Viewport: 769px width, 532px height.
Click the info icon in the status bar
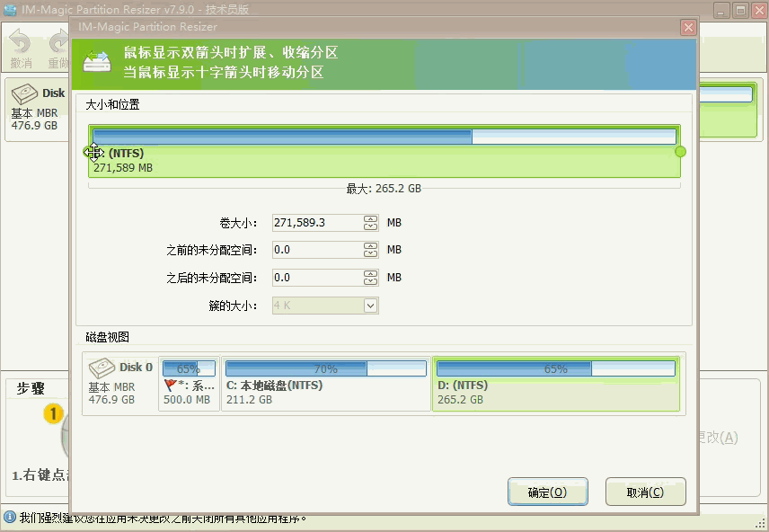tap(10, 517)
